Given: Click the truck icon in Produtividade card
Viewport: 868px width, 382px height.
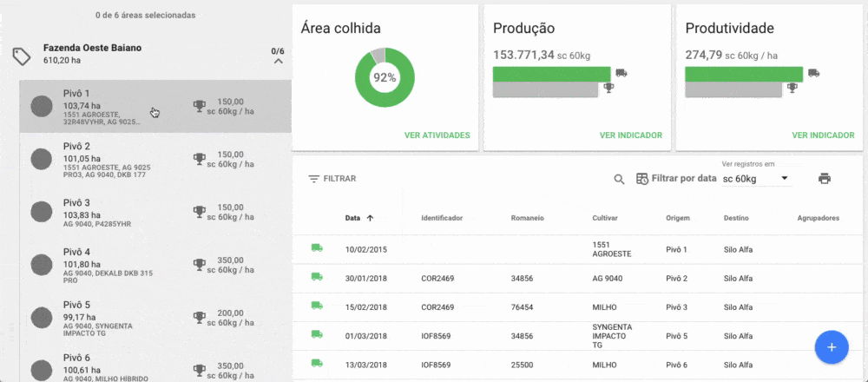Looking at the screenshot, I should (813, 73).
